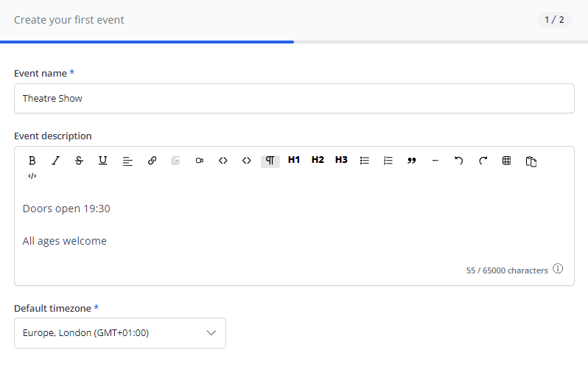Insert a horizontal line
Viewport: 588px width, 367px height.
[x=435, y=161]
